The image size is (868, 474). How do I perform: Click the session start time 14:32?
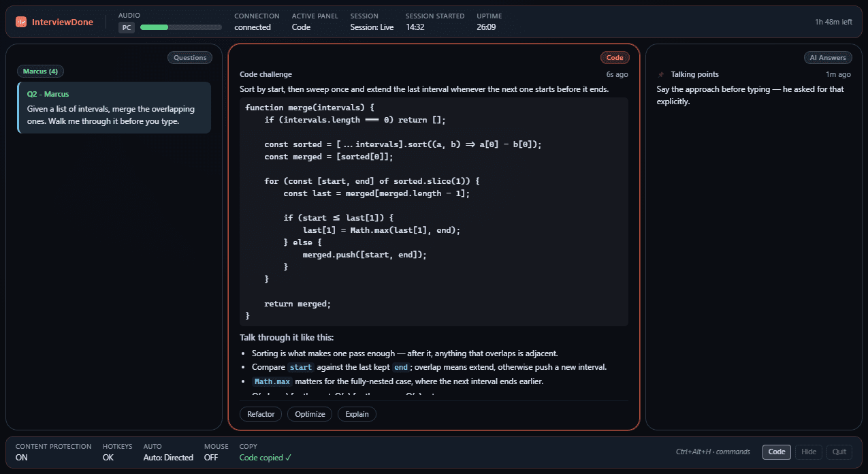click(x=415, y=27)
